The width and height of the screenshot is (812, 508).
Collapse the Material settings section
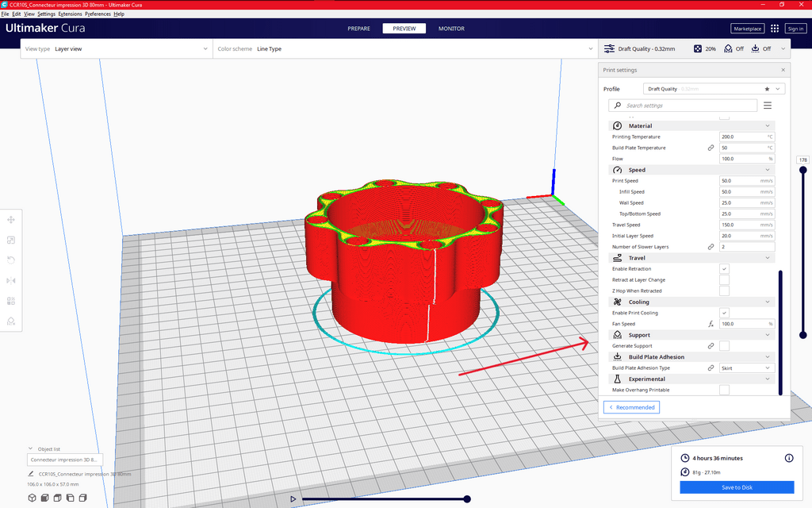click(691, 126)
